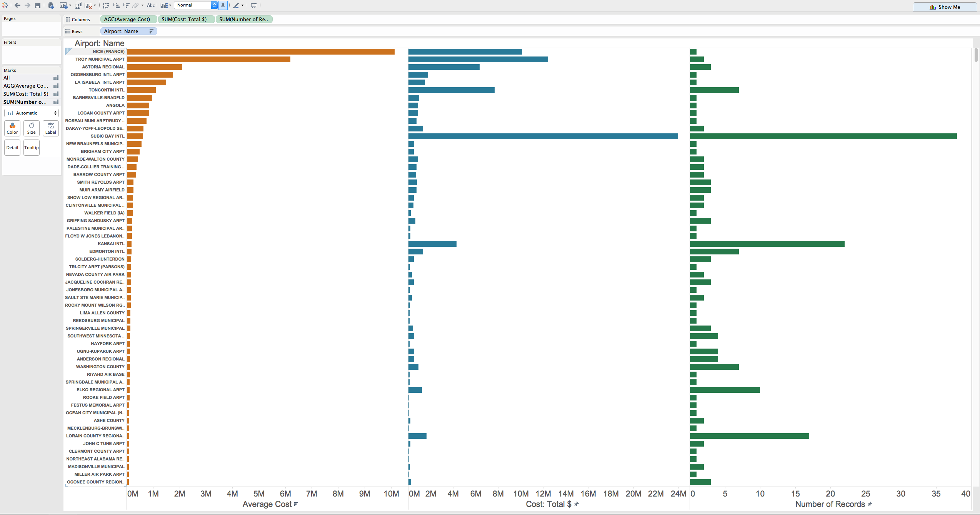Click the Undo arrow in the toolbar
Viewport: 980px width, 515px height.
pyautogui.click(x=17, y=5)
